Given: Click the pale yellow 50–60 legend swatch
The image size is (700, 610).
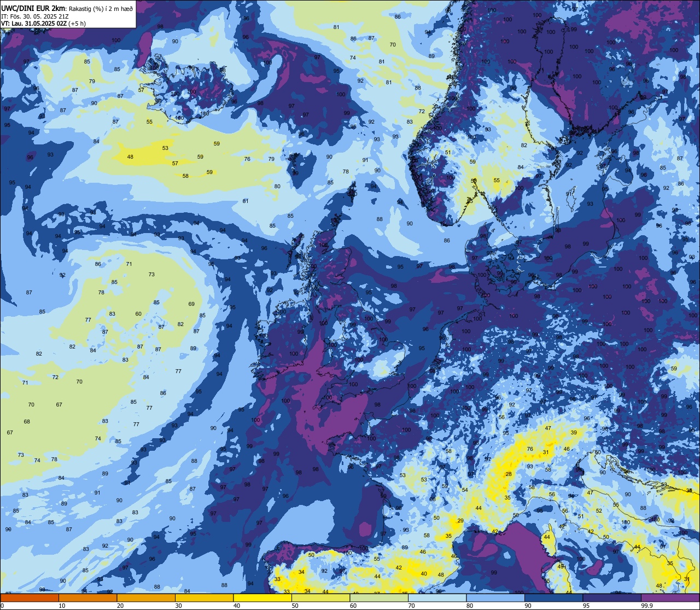Looking at the screenshot, I should [320, 598].
